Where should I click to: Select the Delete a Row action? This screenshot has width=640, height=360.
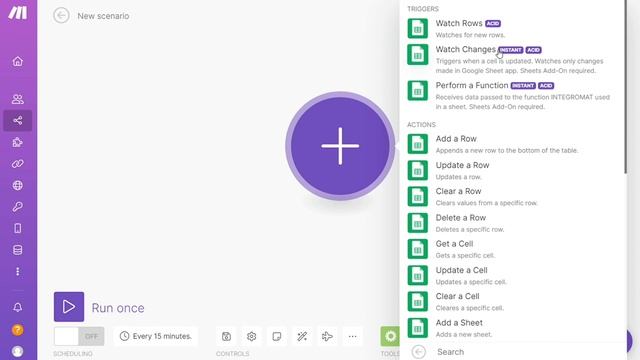pyautogui.click(x=513, y=223)
